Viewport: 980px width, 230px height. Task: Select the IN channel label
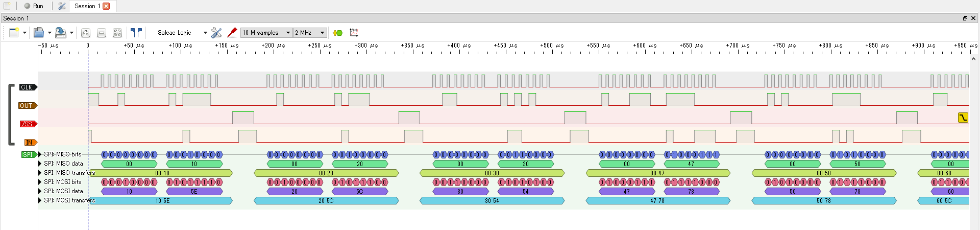point(30,143)
